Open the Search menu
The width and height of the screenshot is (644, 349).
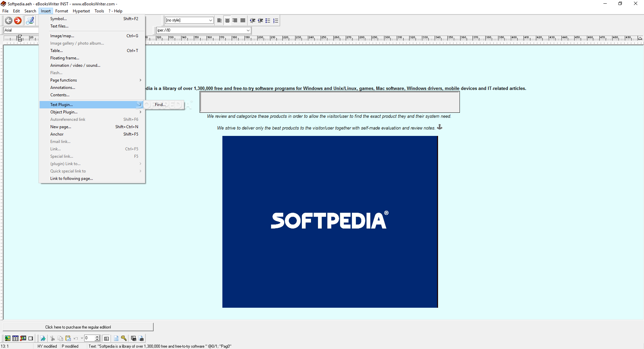pos(30,11)
